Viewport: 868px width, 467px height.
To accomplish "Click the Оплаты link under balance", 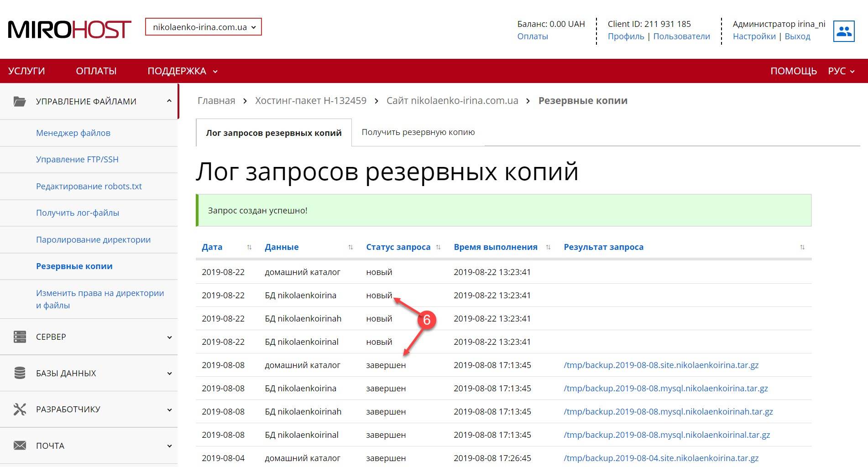I will [x=533, y=36].
